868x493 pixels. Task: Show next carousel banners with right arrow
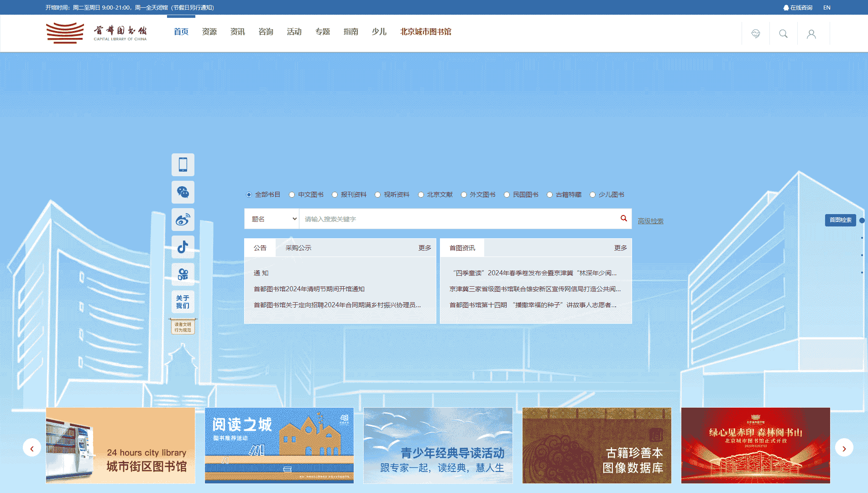(x=844, y=448)
